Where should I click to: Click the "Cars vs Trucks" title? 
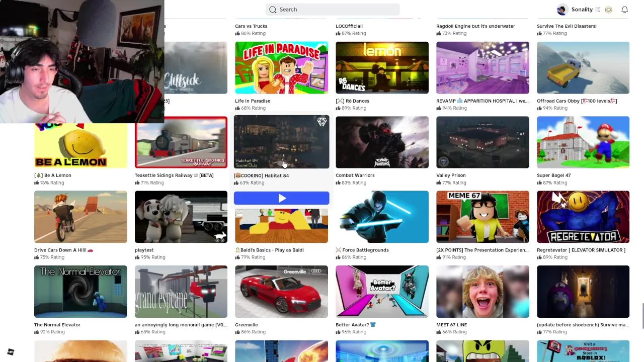(x=251, y=26)
